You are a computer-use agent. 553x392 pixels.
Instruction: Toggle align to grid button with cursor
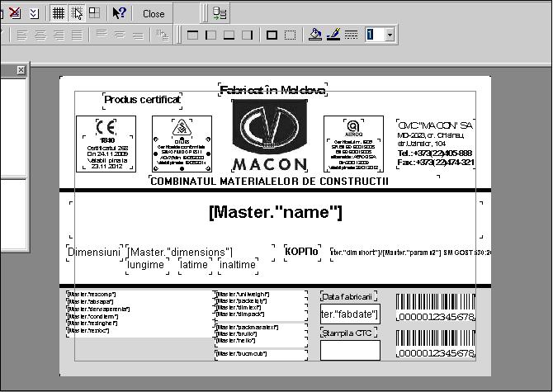tap(77, 13)
